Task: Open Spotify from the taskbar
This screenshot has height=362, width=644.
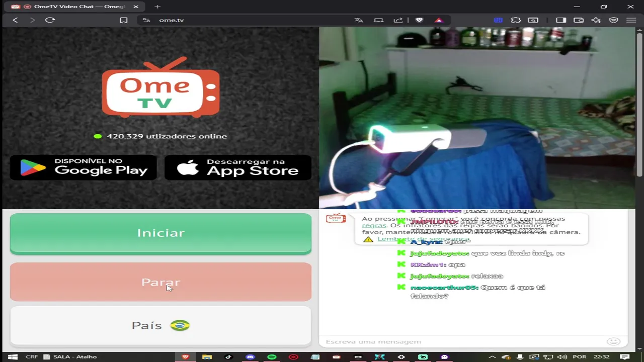Action: (272, 357)
